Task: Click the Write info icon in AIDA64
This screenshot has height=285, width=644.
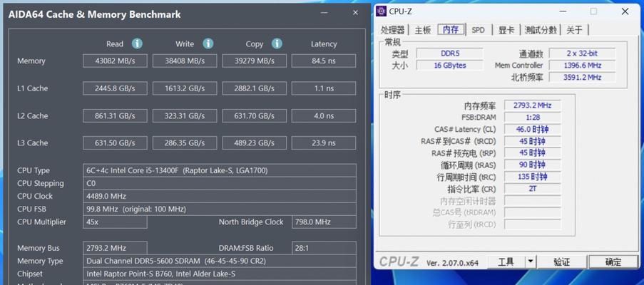Action: (208, 43)
